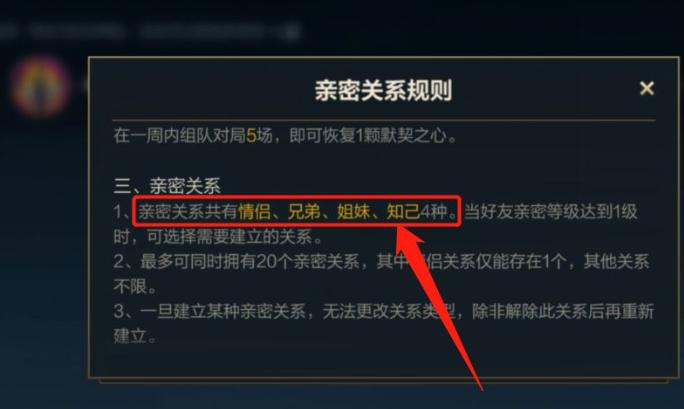Image resolution: width=684 pixels, height=409 pixels.
Task: Select the highlighted word 知己
Action: point(403,212)
